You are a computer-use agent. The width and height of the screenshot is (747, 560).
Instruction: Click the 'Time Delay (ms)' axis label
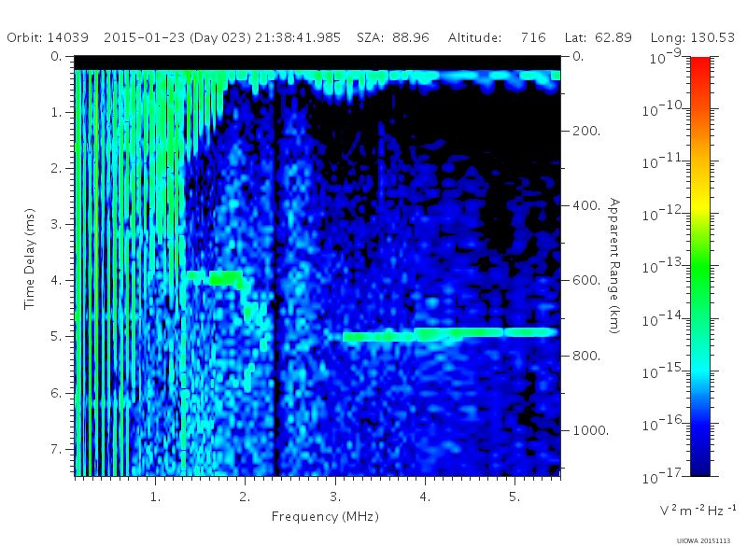pyautogui.click(x=30, y=259)
